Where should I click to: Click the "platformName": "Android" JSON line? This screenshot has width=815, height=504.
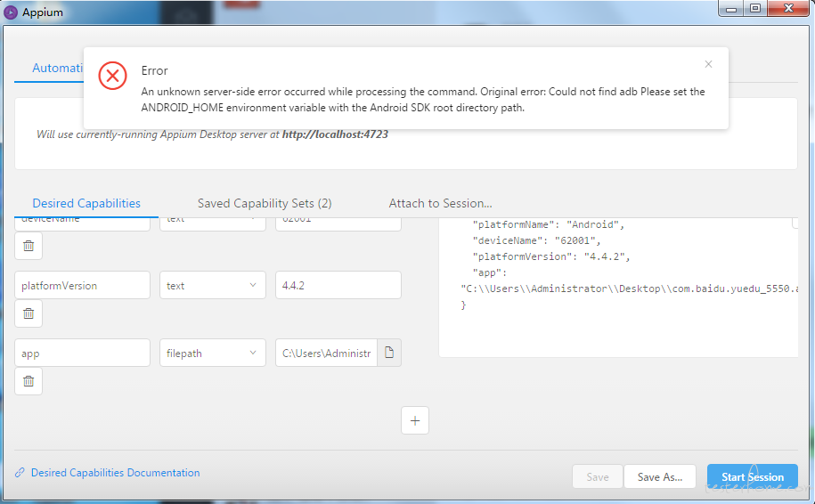coord(549,224)
